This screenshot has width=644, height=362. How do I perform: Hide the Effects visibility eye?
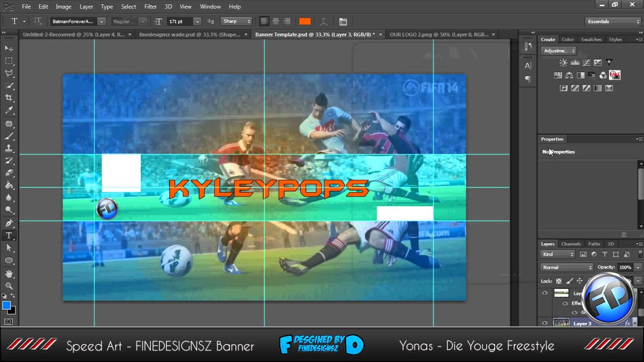coord(565,303)
